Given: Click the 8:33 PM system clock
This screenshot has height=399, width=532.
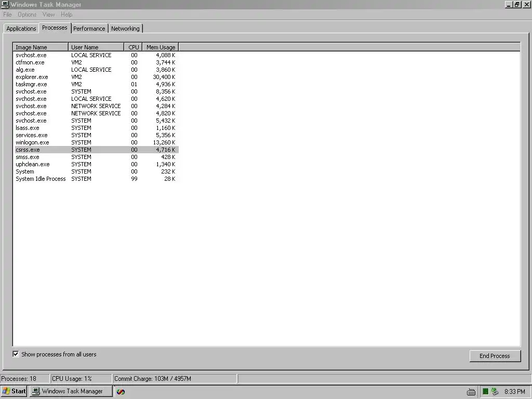Looking at the screenshot, I should tap(514, 392).
